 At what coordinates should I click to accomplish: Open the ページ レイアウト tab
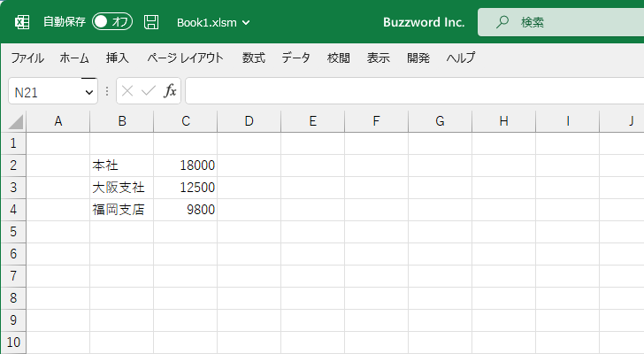click(185, 58)
